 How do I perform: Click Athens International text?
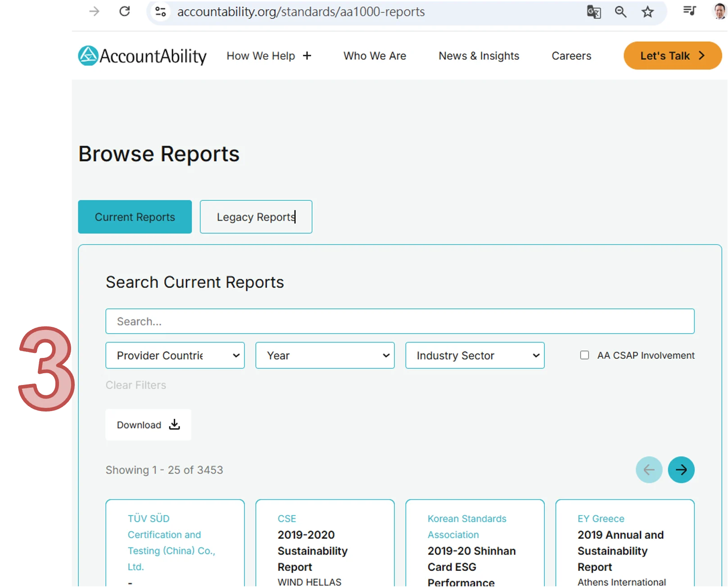pos(621,582)
